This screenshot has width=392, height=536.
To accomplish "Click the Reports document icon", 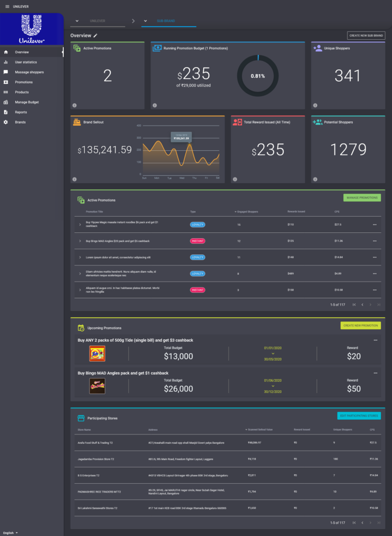I will click(x=5, y=112).
